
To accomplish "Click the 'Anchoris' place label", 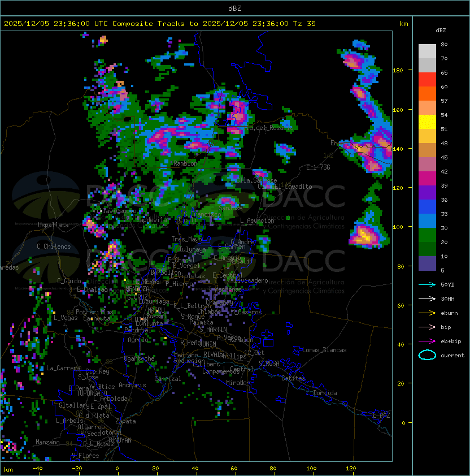I will 132,385.
